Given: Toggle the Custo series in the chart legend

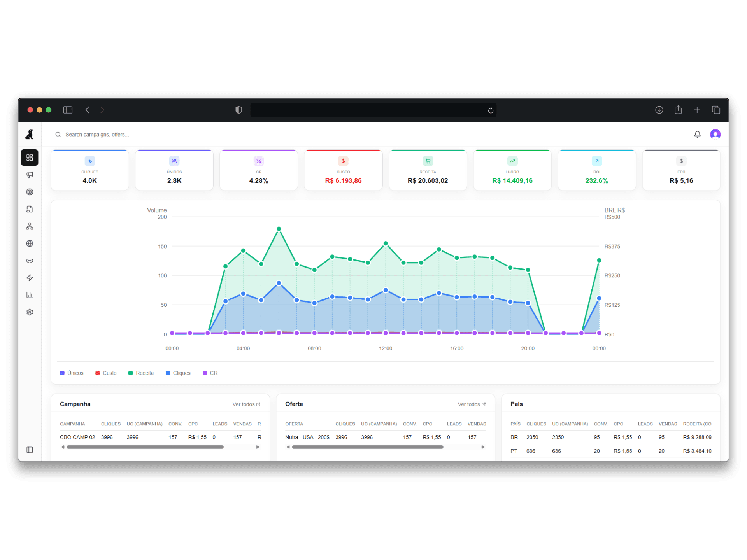Looking at the screenshot, I should point(106,373).
